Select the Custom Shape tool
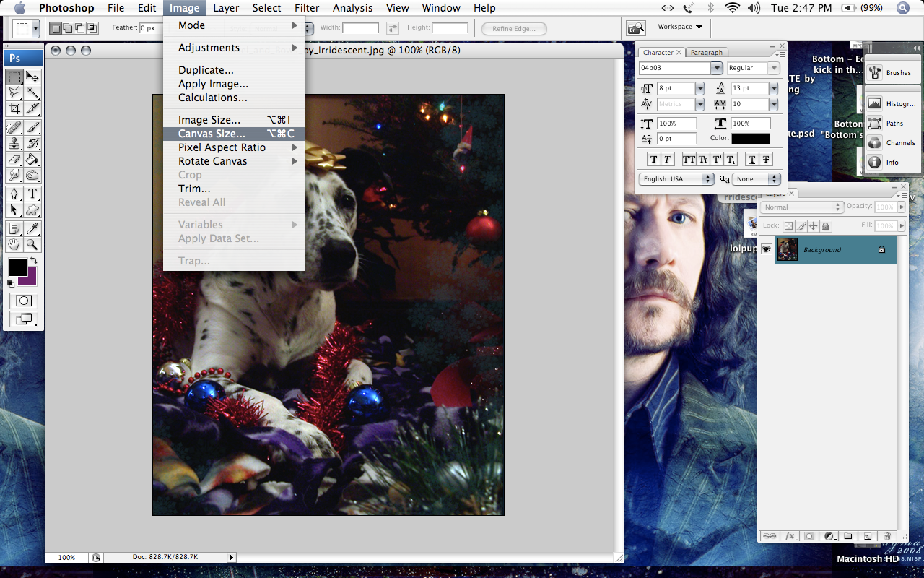 coord(32,210)
